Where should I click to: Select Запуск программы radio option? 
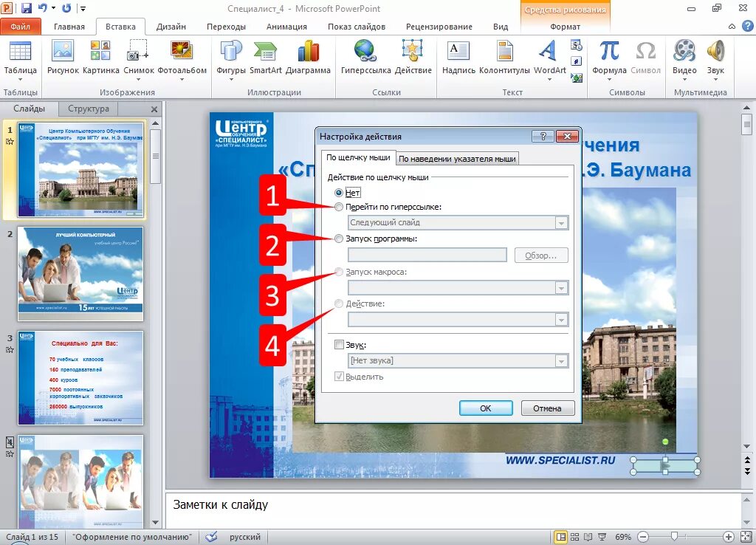coord(339,239)
